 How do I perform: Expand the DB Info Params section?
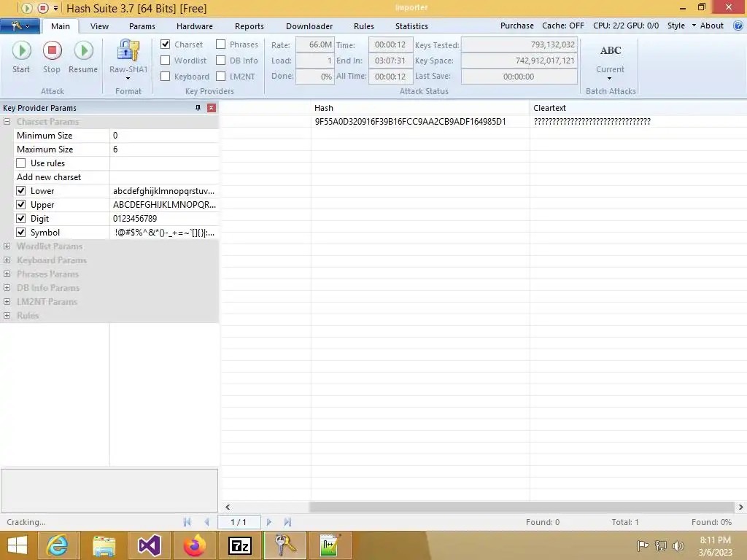pyautogui.click(x=7, y=287)
